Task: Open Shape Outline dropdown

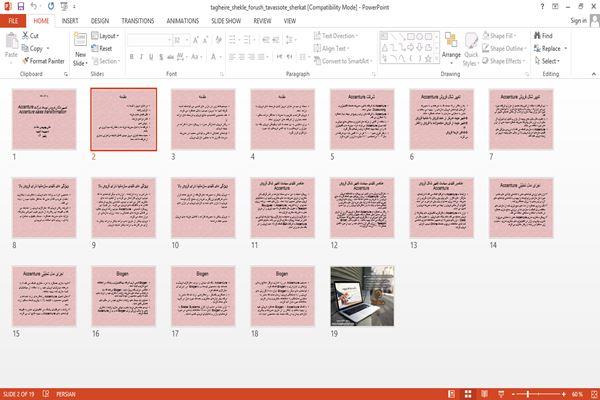Action: [504, 48]
